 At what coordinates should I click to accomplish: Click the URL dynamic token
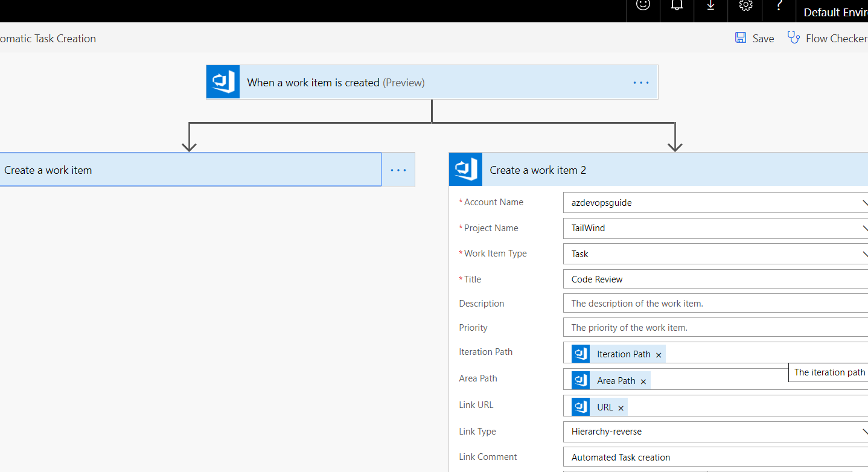point(599,407)
